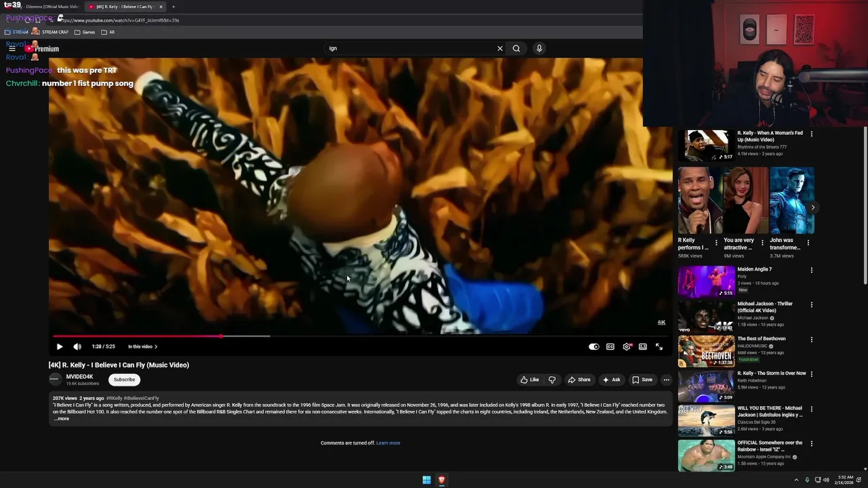
Task: Share the video
Action: 579,380
